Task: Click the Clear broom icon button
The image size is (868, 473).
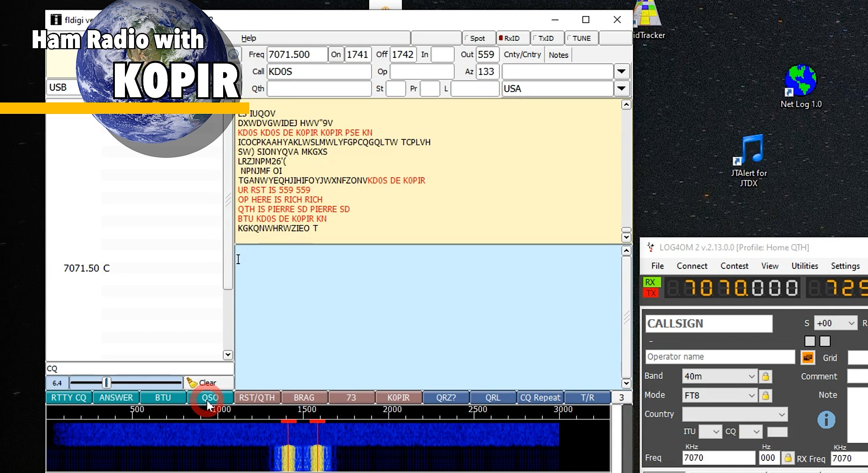Action: [x=208, y=383]
